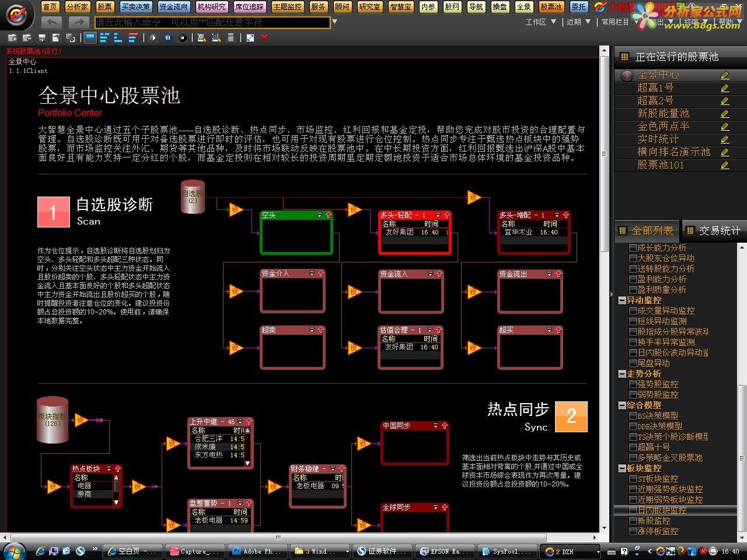Click the application logo icon
The image size is (747, 560).
(17, 14)
